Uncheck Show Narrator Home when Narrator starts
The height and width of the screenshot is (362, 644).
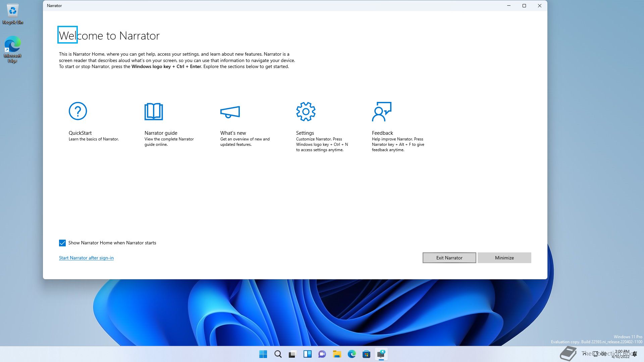pos(62,243)
